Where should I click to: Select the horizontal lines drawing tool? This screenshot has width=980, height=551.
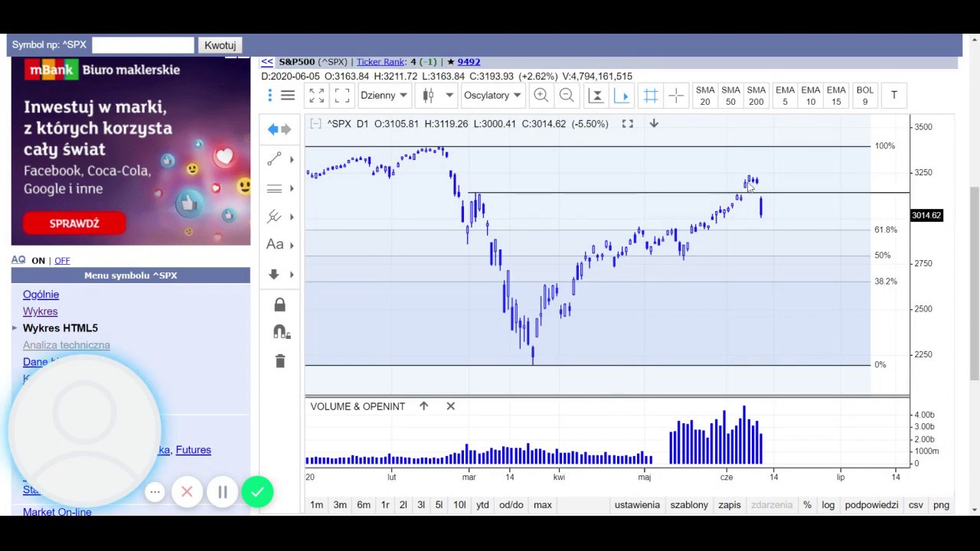274,188
